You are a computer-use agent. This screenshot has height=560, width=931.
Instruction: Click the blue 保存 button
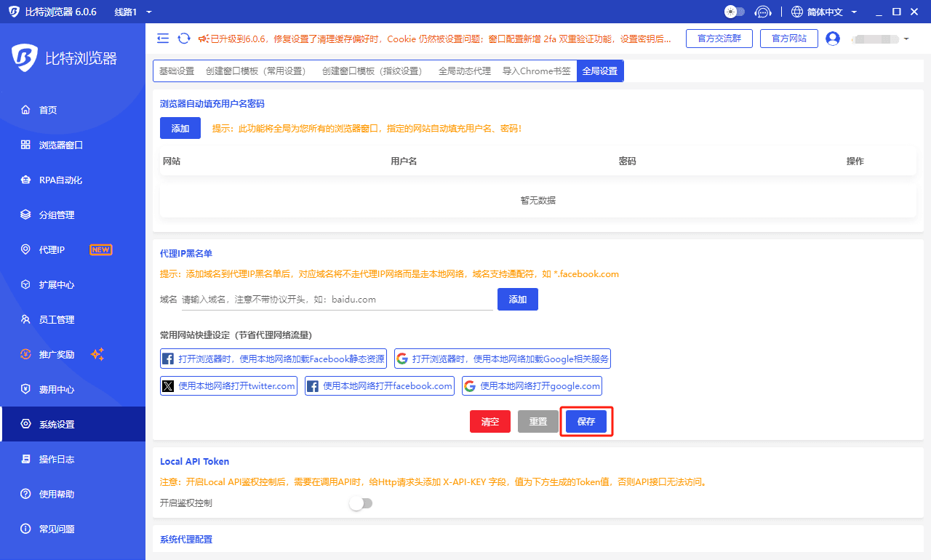(x=586, y=421)
